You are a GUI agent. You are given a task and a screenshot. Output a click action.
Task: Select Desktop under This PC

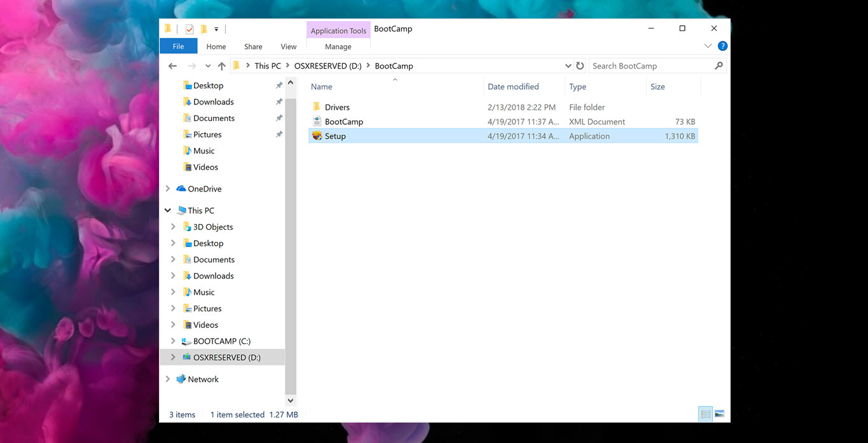[x=208, y=244]
